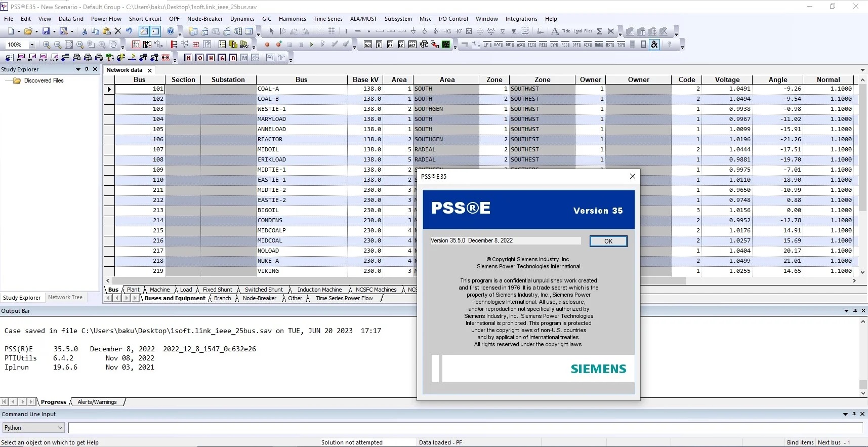Click the green grid spreadsheet icon

pos(446,45)
